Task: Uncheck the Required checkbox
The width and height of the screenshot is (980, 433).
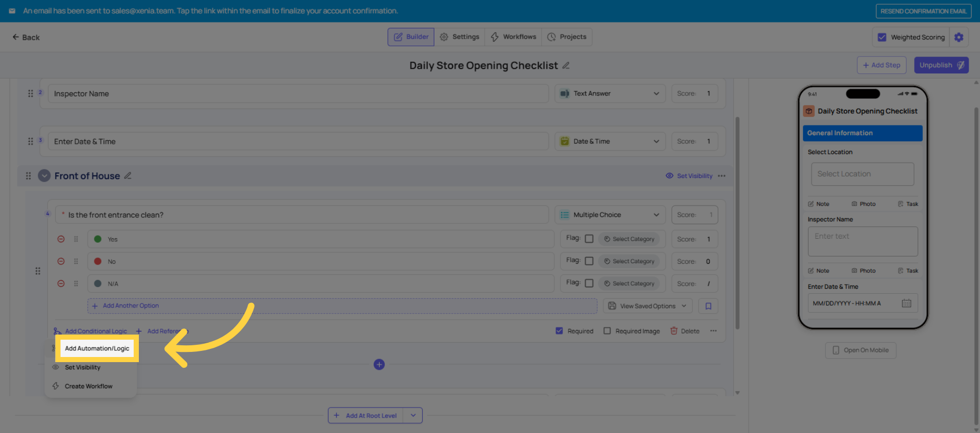Action: tap(559, 331)
